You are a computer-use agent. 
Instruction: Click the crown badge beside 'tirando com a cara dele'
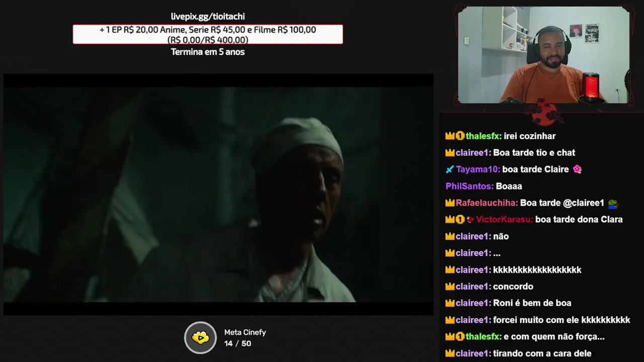pos(450,353)
